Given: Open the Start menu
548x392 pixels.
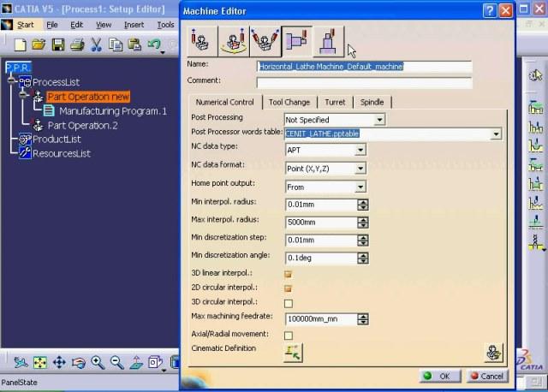Looking at the screenshot, I should click(26, 25).
